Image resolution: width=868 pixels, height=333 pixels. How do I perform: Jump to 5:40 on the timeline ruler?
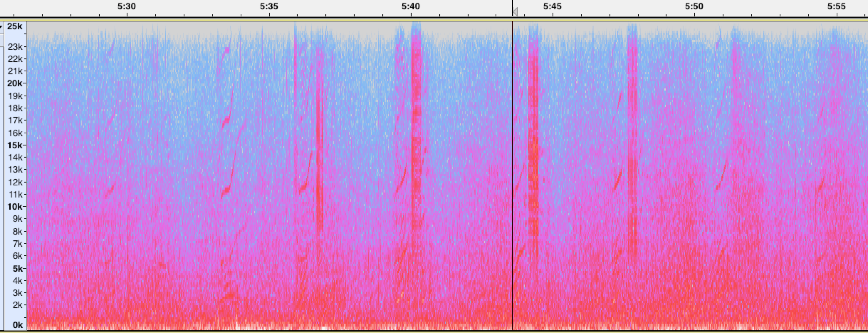click(x=411, y=6)
